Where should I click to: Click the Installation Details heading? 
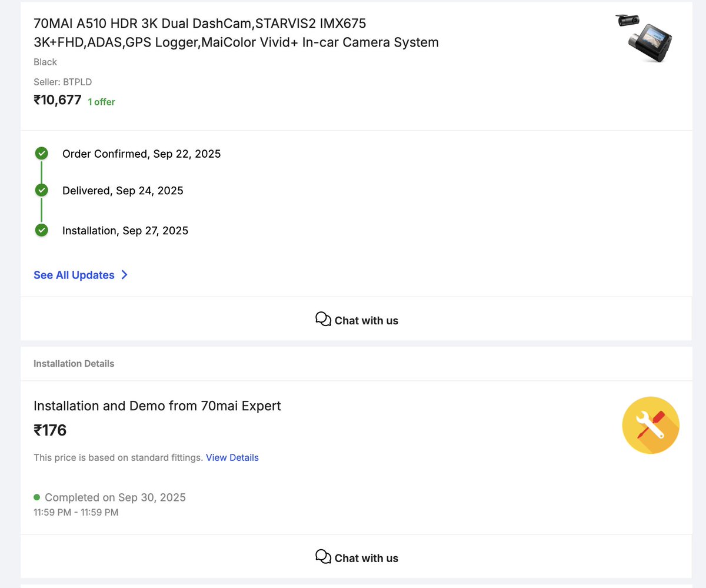pos(74,364)
